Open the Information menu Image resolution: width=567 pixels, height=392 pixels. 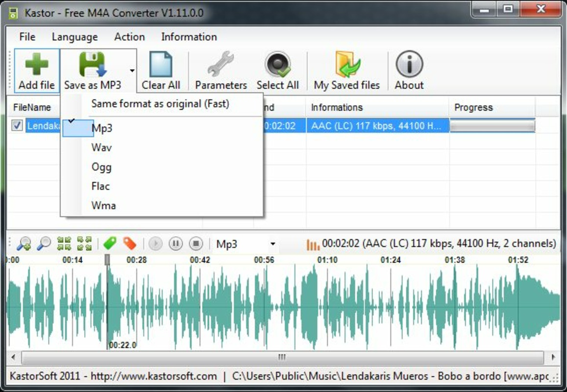click(189, 37)
